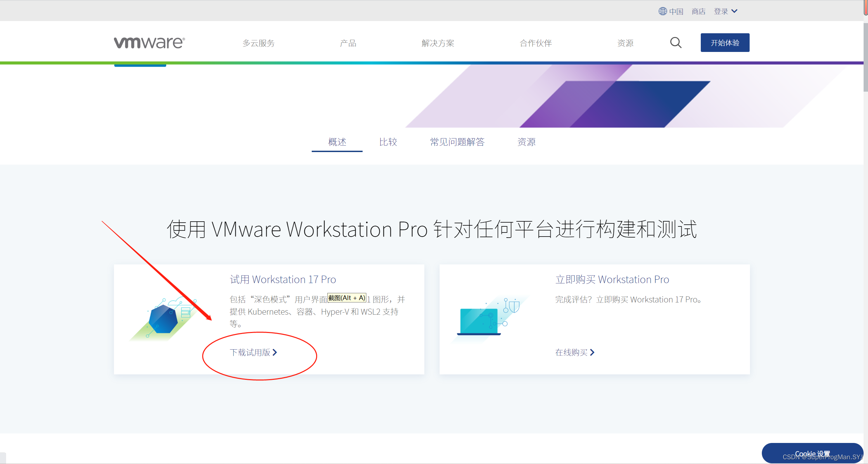Click the globe region icon
The height and width of the screenshot is (464, 868).
[x=662, y=11]
